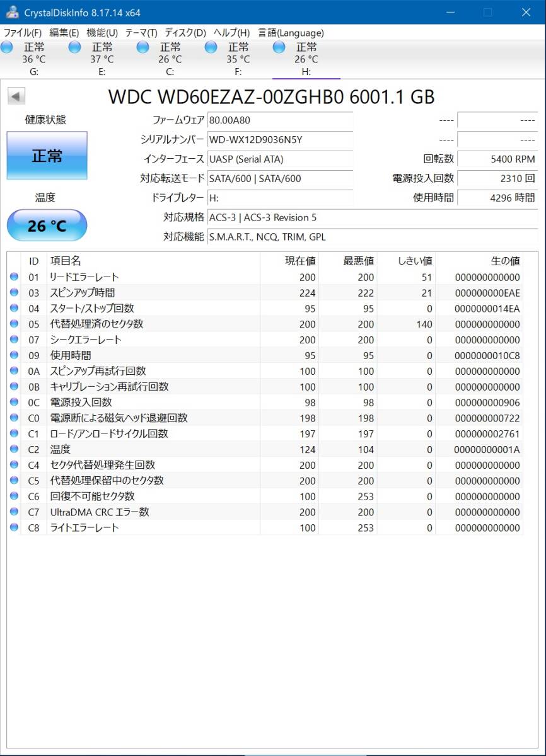The height and width of the screenshot is (756, 546).
Task: Click the 最悪値 column header
Action: click(348, 261)
